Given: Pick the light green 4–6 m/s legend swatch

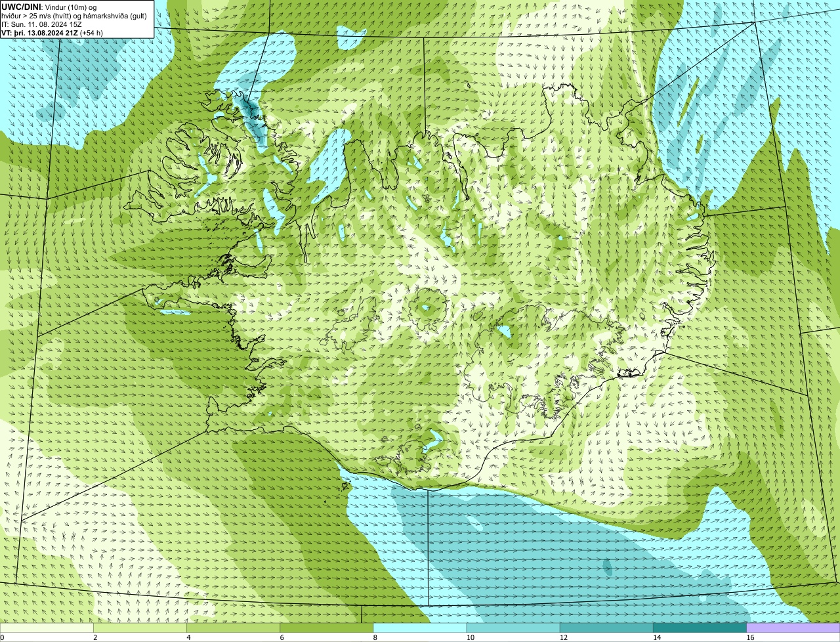Looking at the screenshot, I should (234, 628).
